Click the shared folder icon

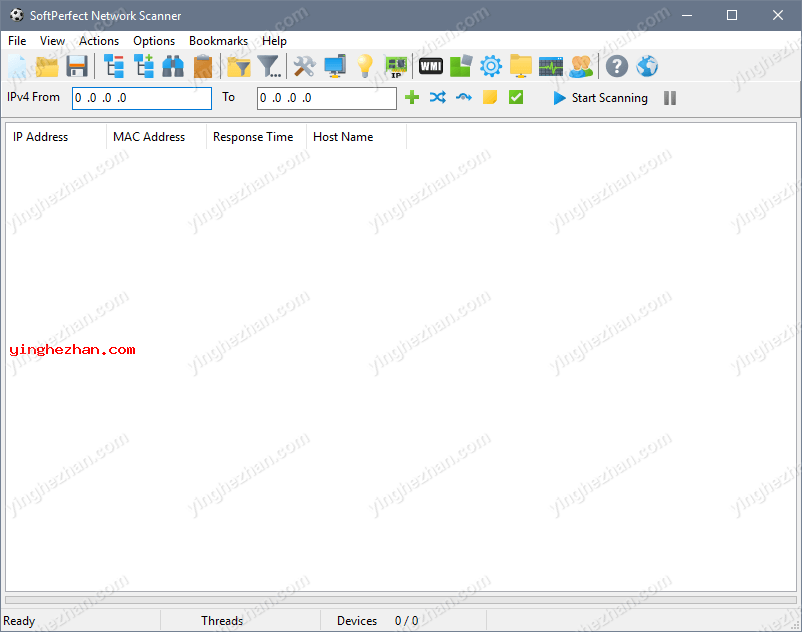pos(521,66)
